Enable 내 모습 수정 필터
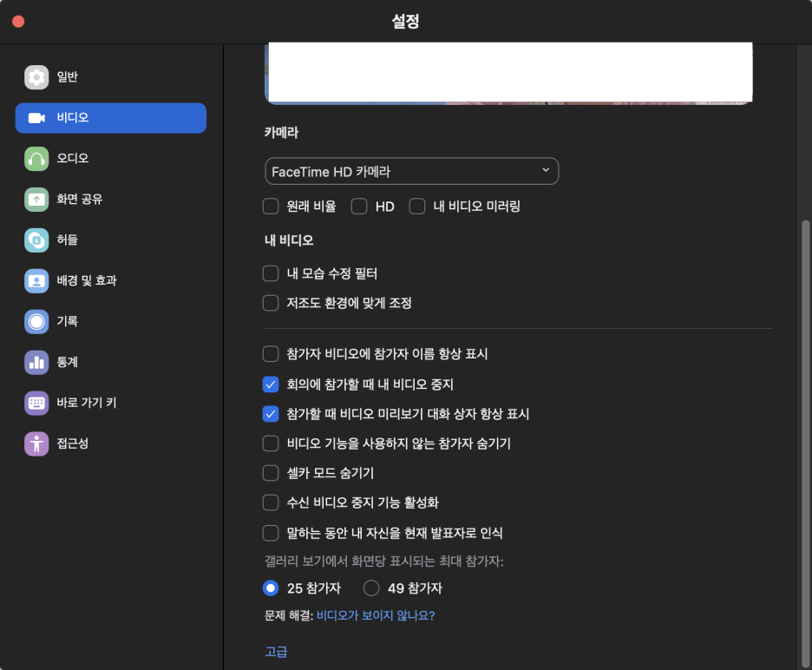 click(271, 273)
